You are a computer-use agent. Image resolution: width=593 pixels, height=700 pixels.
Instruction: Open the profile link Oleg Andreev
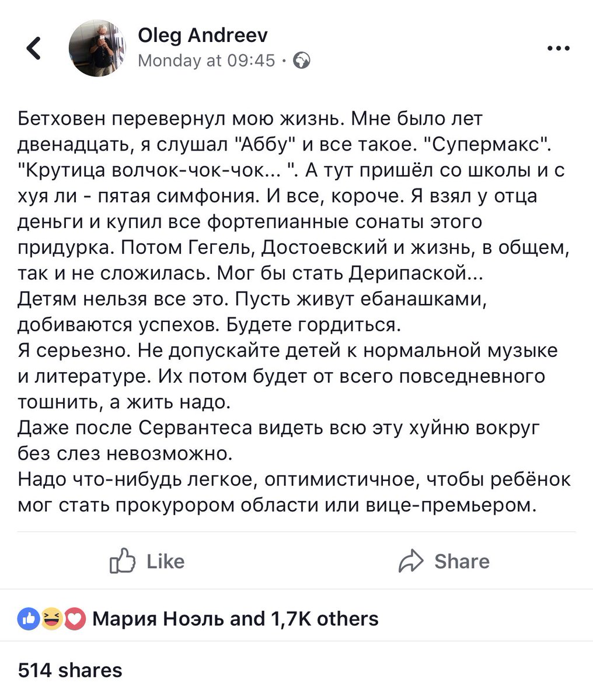click(203, 35)
